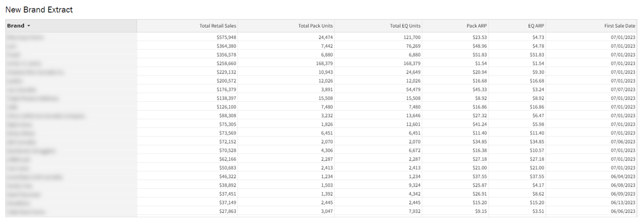Click the Pack ARP column header

[476, 26]
